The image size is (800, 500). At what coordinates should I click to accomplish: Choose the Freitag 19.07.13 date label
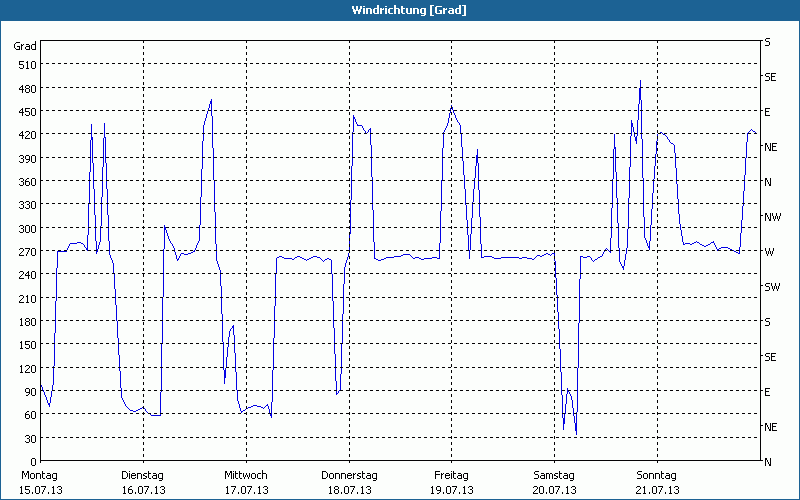(x=451, y=482)
